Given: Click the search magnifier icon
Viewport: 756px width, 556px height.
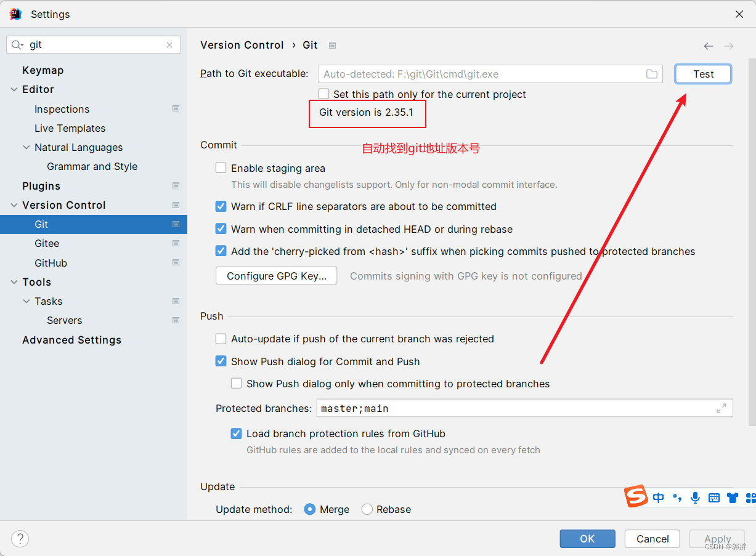Looking at the screenshot, I should click(17, 45).
